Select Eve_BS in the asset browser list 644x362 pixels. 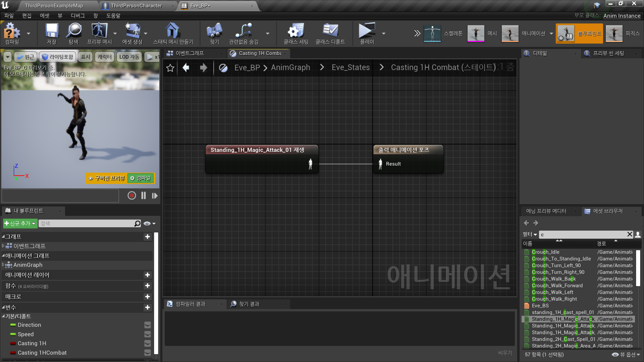coord(541,305)
